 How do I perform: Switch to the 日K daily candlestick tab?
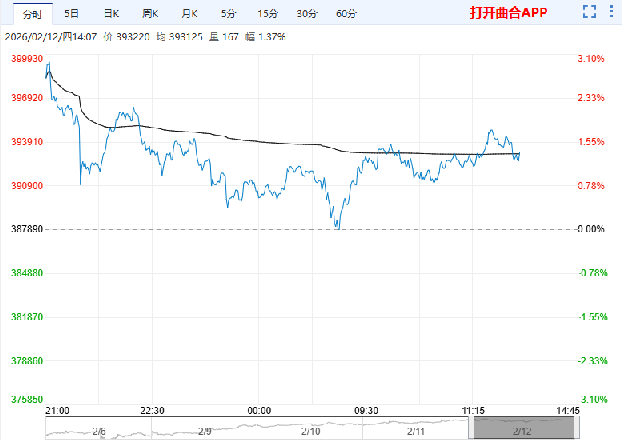coord(110,13)
